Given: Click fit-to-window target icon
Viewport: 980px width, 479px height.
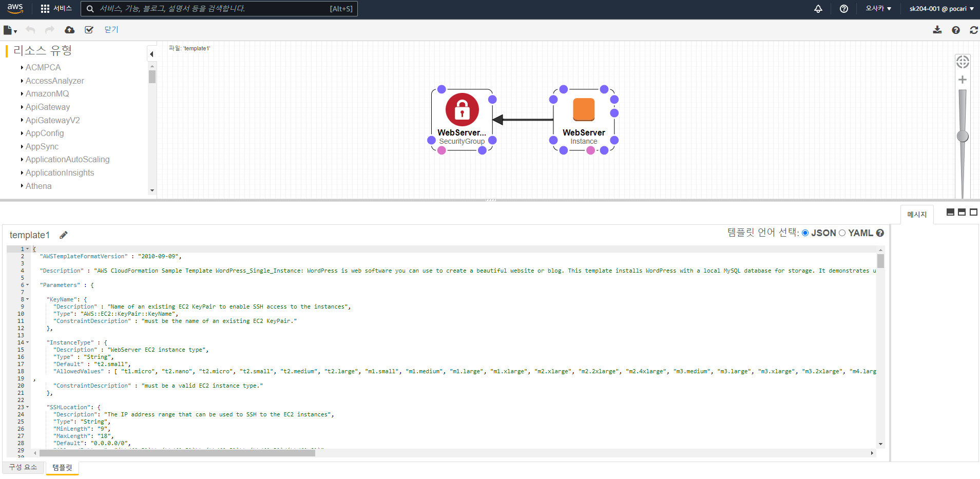Looking at the screenshot, I should point(963,62).
